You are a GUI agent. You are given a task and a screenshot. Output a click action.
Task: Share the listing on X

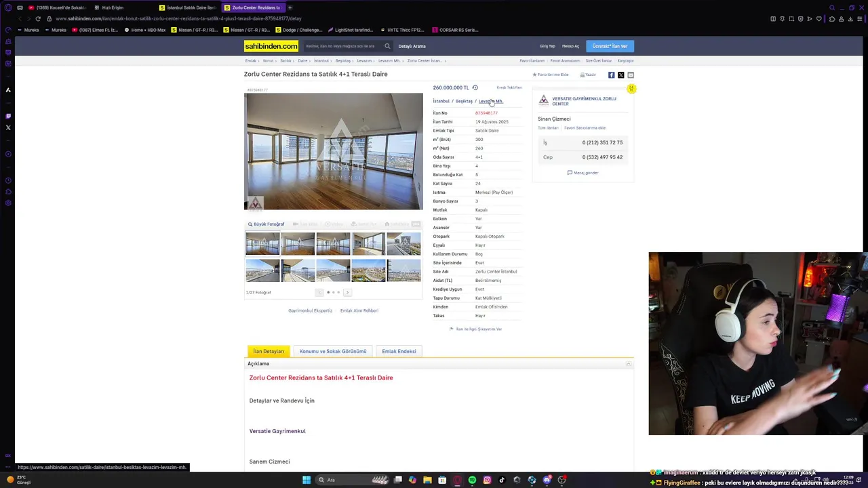(x=620, y=75)
